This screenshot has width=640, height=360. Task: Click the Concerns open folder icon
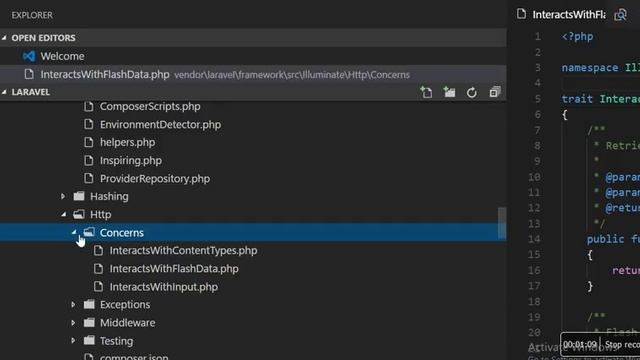[x=89, y=232]
